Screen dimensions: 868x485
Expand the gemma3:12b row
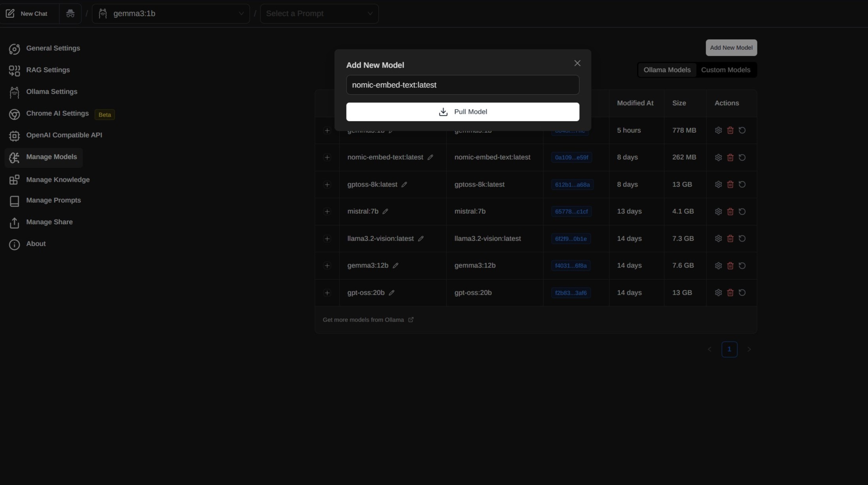point(327,266)
